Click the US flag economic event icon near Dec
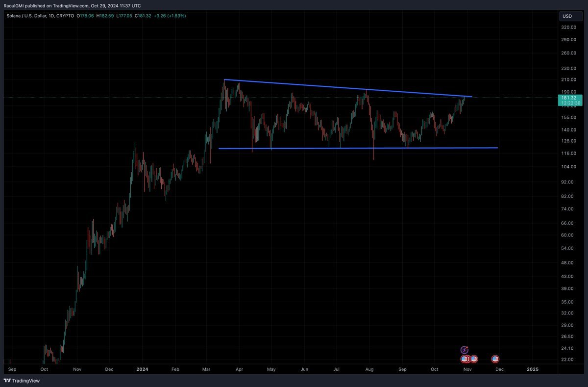This screenshot has width=588, height=387. point(495,359)
